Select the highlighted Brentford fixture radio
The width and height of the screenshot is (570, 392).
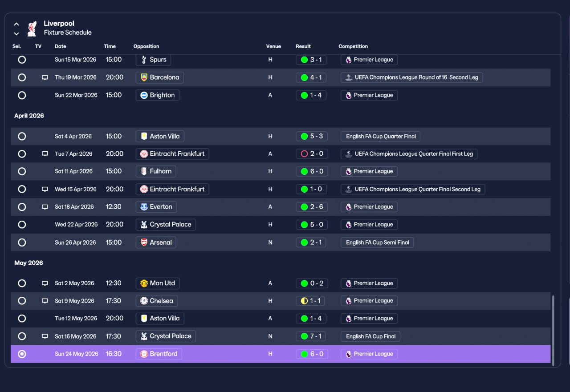tap(22, 354)
